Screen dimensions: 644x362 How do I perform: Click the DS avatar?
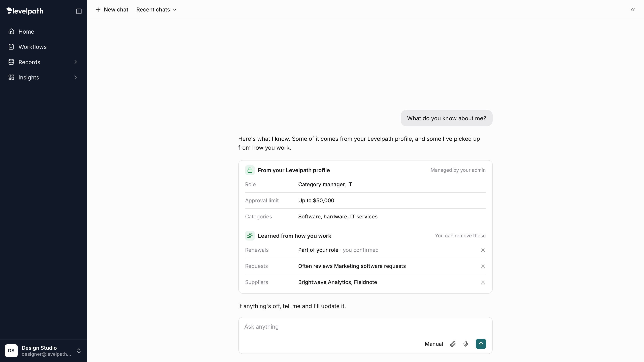[x=11, y=351]
